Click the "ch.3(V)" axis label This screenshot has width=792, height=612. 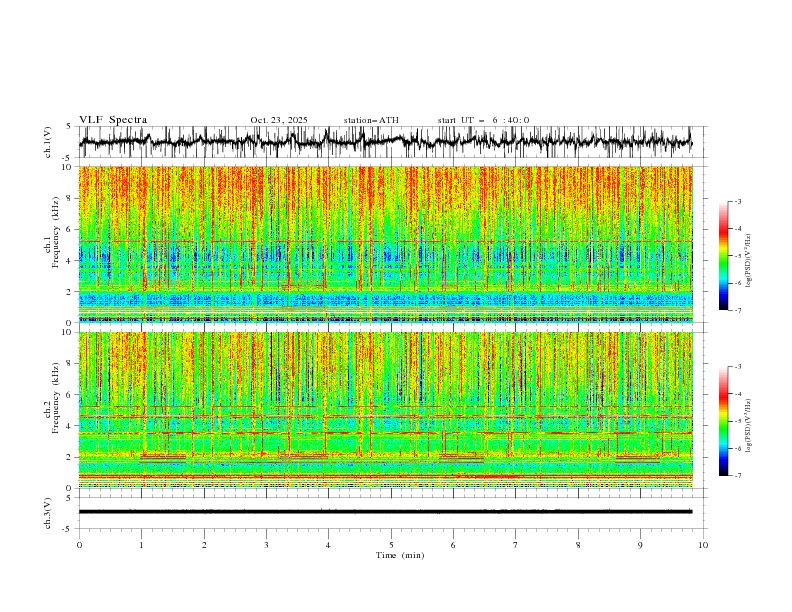click(48, 513)
